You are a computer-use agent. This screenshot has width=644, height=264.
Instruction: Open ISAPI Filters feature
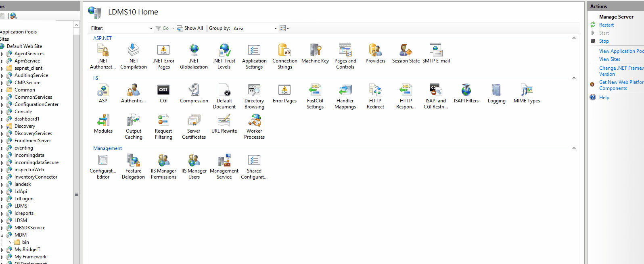[466, 93]
